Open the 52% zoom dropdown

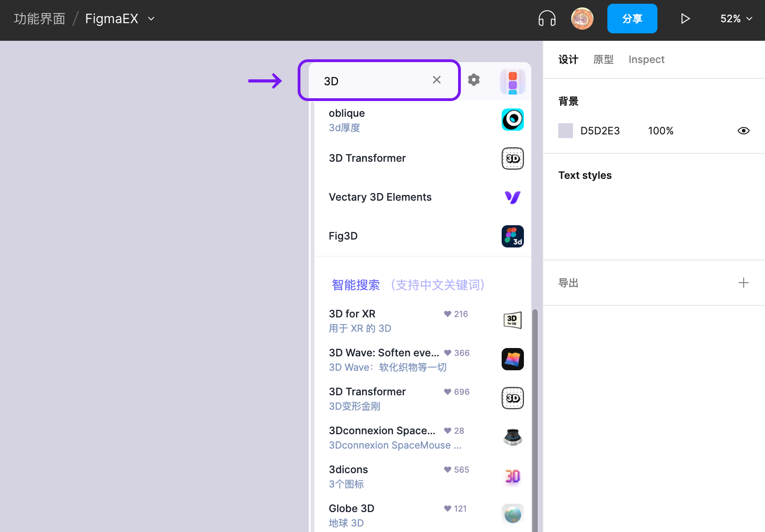(x=736, y=19)
